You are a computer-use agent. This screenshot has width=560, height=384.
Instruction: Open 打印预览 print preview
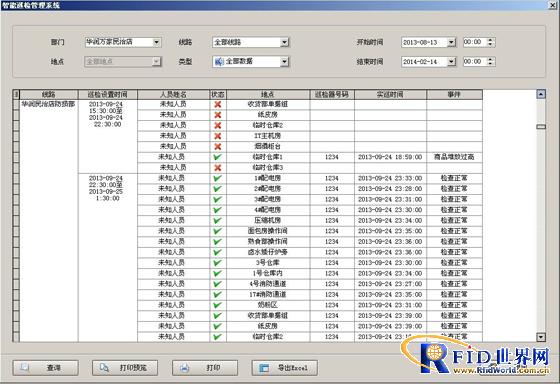[125, 368]
